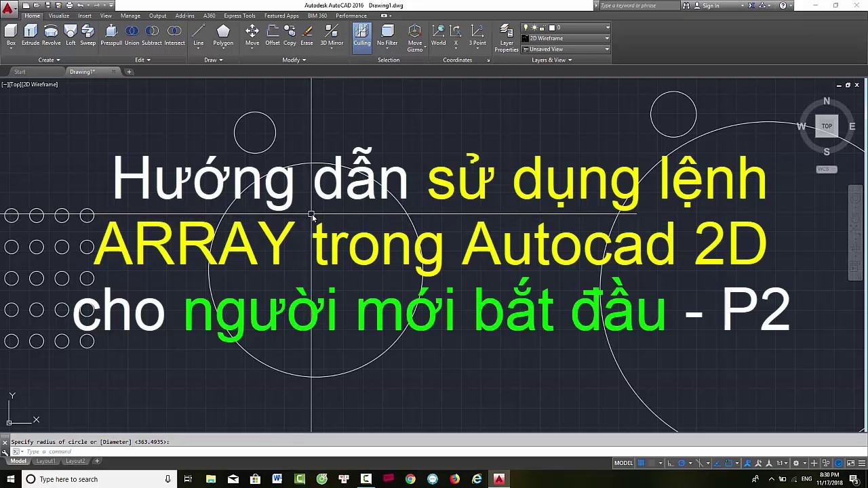868x488 pixels.
Task: Choose the 3 Point UCS tool
Action: tap(477, 35)
